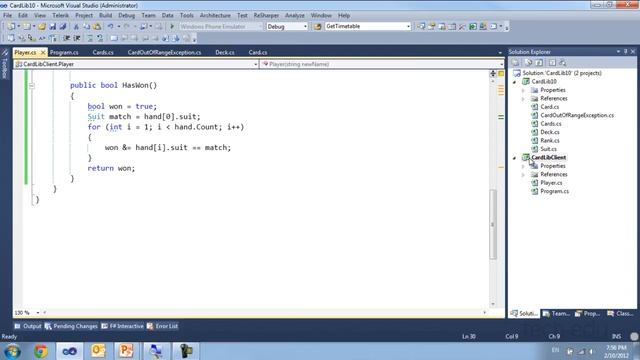The image size is (640, 360).
Task: Click the Toggle Bookmark icon
Action: pos(114,38)
